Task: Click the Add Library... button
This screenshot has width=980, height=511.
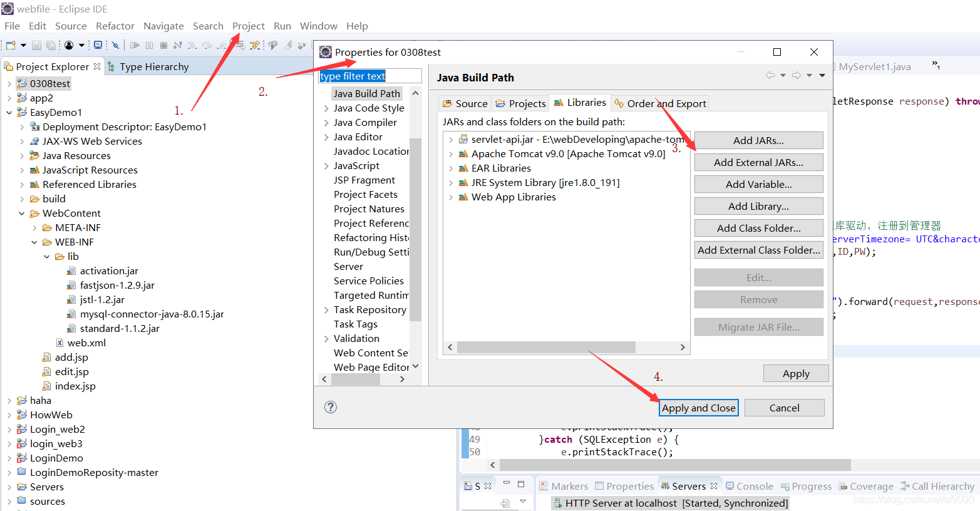Action: click(758, 206)
